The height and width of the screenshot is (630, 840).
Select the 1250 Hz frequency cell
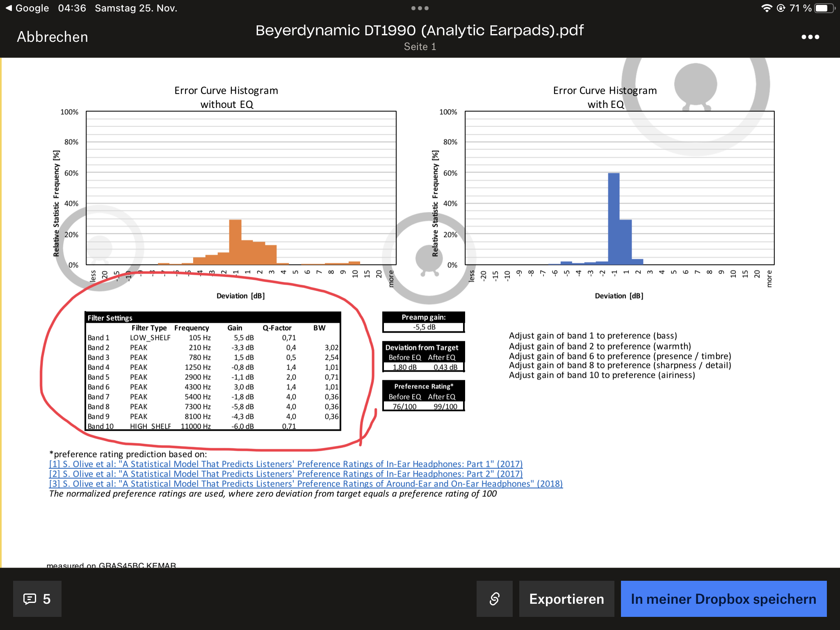198,367
